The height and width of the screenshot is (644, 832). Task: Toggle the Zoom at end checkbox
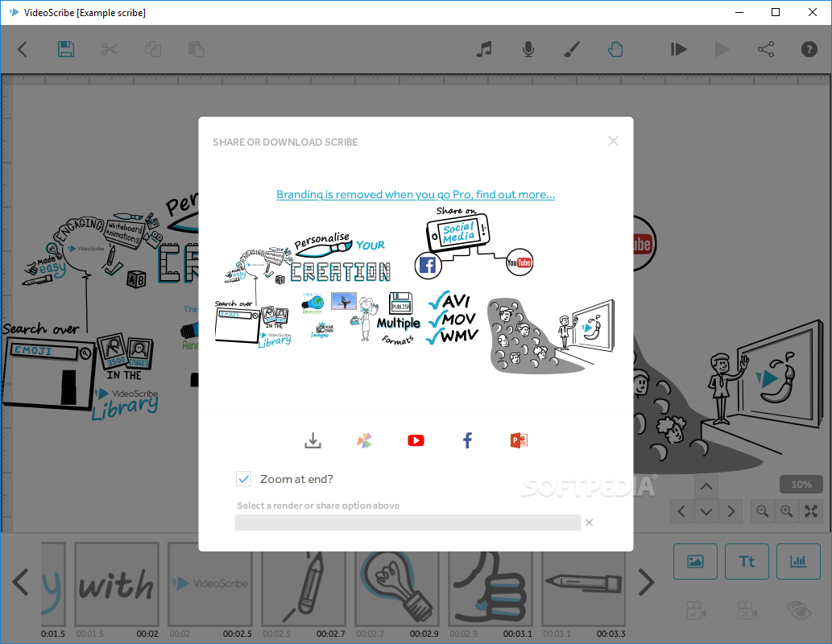pyautogui.click(x=243, y=479)
